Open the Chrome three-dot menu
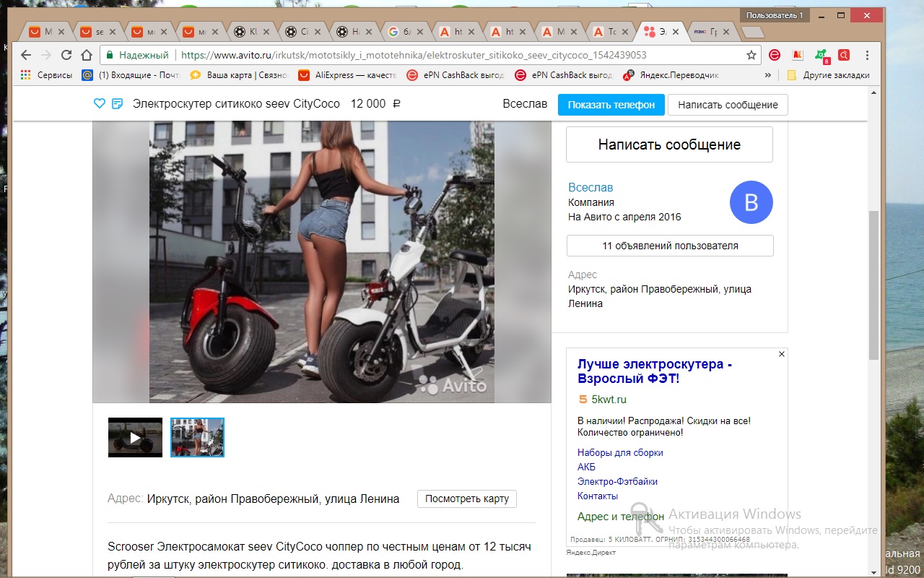 [867, 55]
